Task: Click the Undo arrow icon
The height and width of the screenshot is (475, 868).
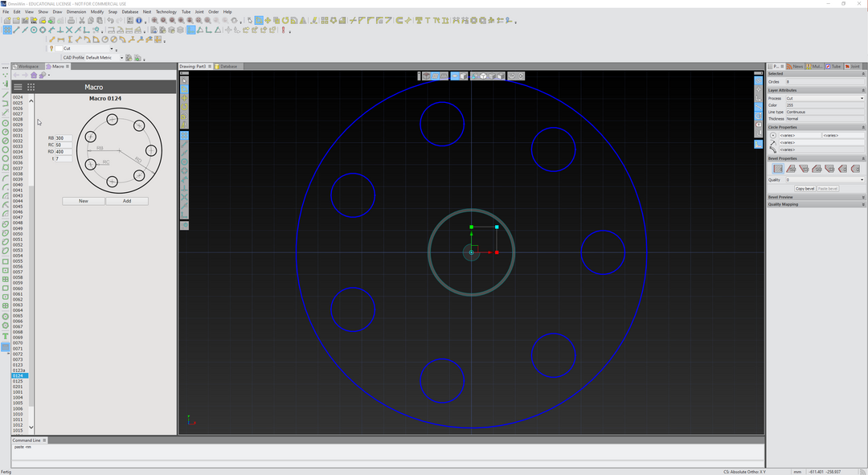Action: click(x=110, y=20)
